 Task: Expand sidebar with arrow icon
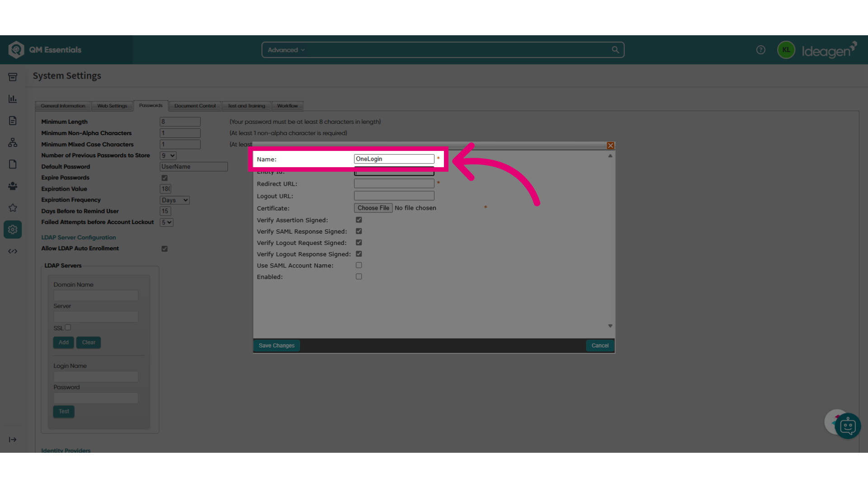tap(13, 440)
